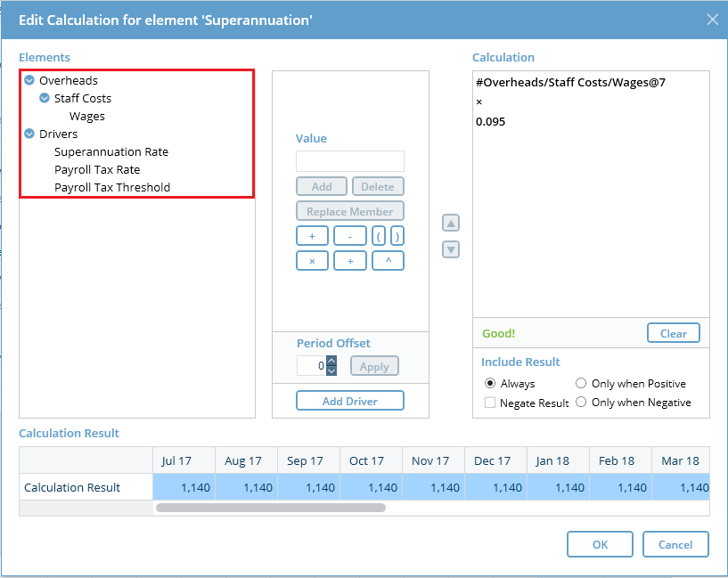
Task: Click the move up arrow button
Action: (x=452, y=224)
